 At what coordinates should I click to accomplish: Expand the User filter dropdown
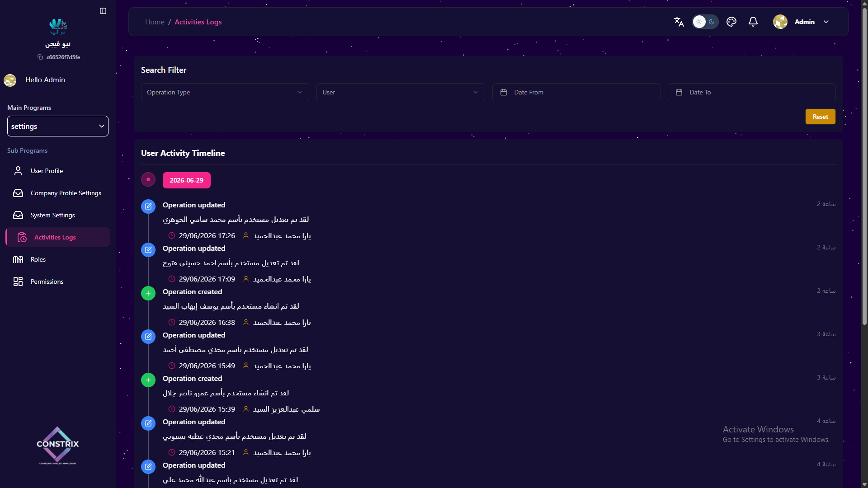point(401,92)
